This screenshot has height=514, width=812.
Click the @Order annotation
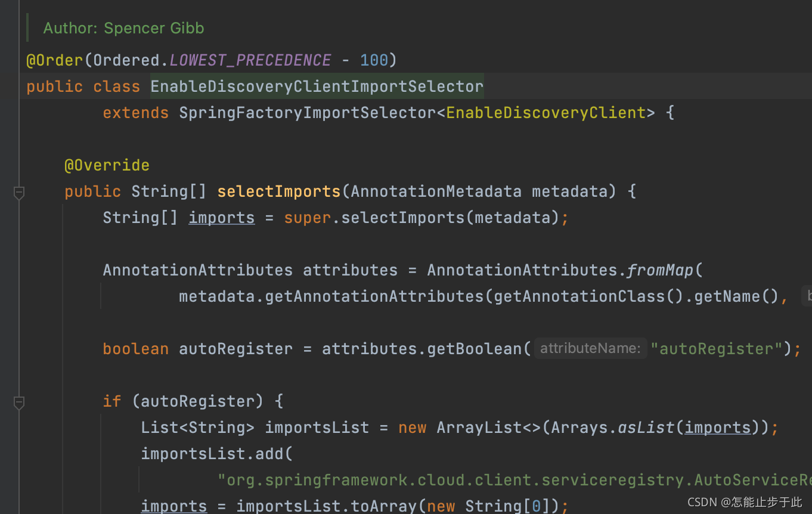[x=55, y=60]
